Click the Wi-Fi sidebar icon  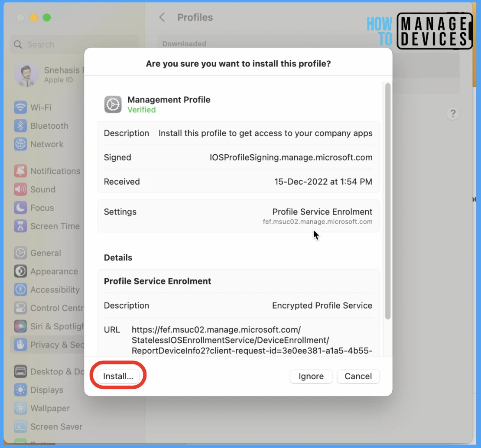(x=20, y=107)
